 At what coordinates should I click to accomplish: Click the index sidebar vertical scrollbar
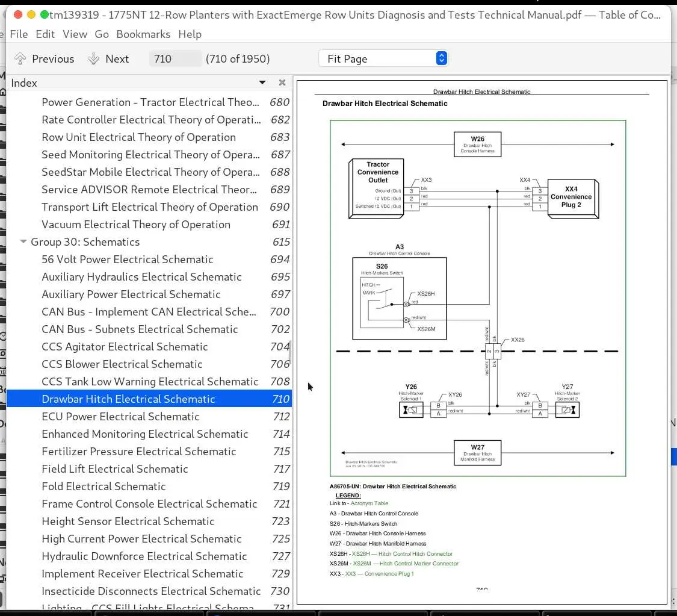point(290,352)
